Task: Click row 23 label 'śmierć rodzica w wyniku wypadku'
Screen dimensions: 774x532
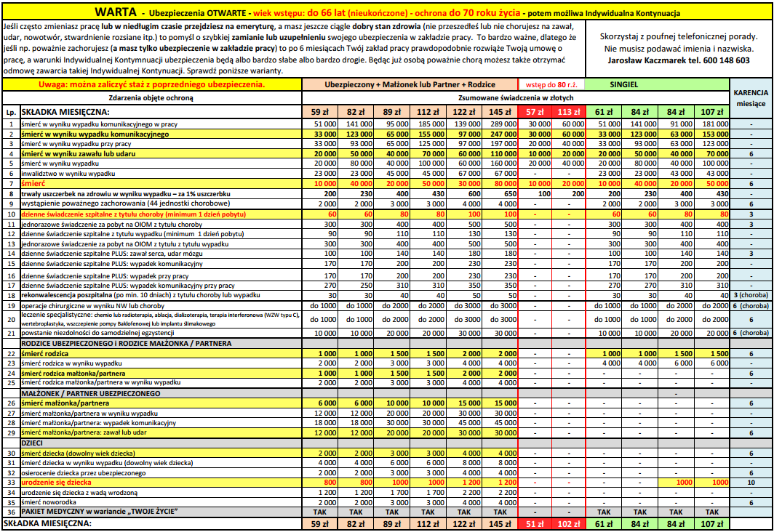Action: 71,363
